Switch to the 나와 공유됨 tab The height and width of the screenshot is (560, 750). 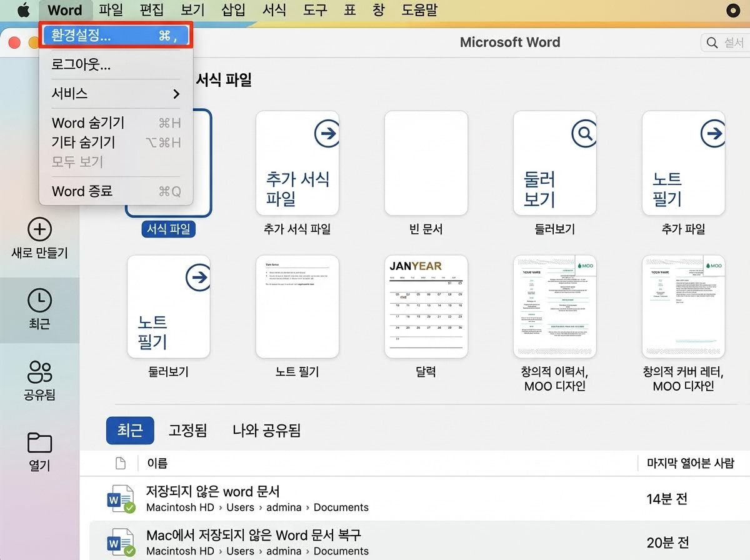tap(266, 430)
